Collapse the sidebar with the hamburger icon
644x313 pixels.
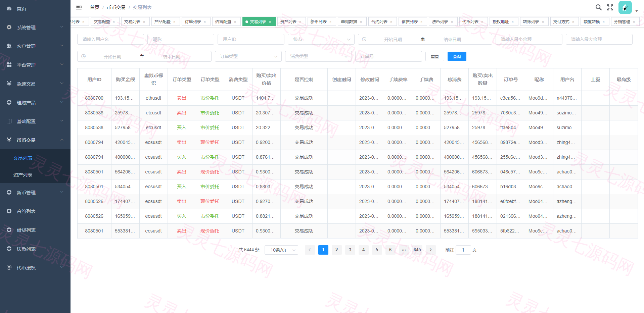point(79,7)
